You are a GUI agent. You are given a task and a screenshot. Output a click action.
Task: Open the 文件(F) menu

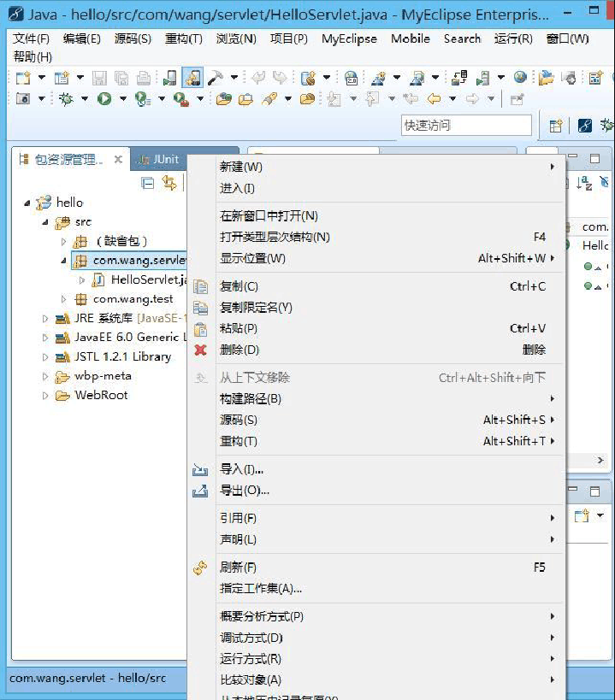31,38
